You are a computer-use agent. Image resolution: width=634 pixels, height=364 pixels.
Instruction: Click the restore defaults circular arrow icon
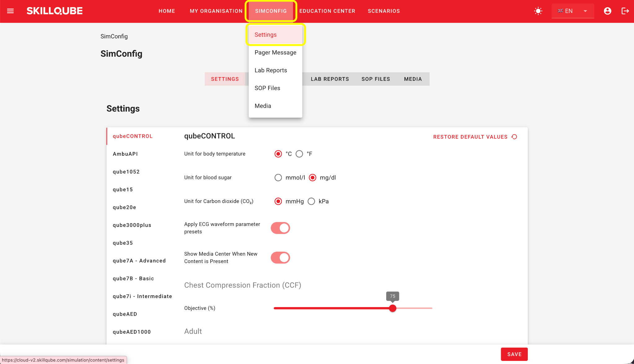click(514, 137)
